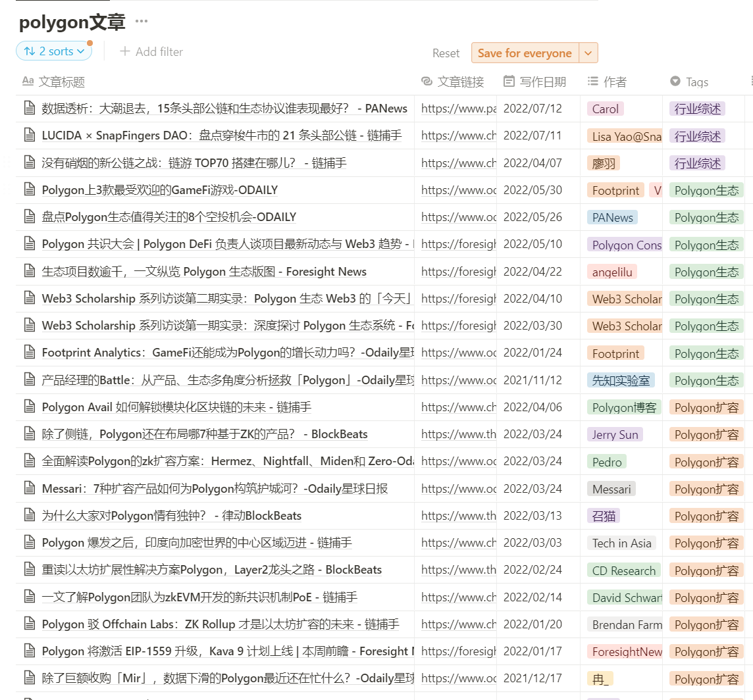This screenshot has height=700, width=753.
Task: Open article 生态项目数逾千 Foresight News title
Action: tap(204, 272)
